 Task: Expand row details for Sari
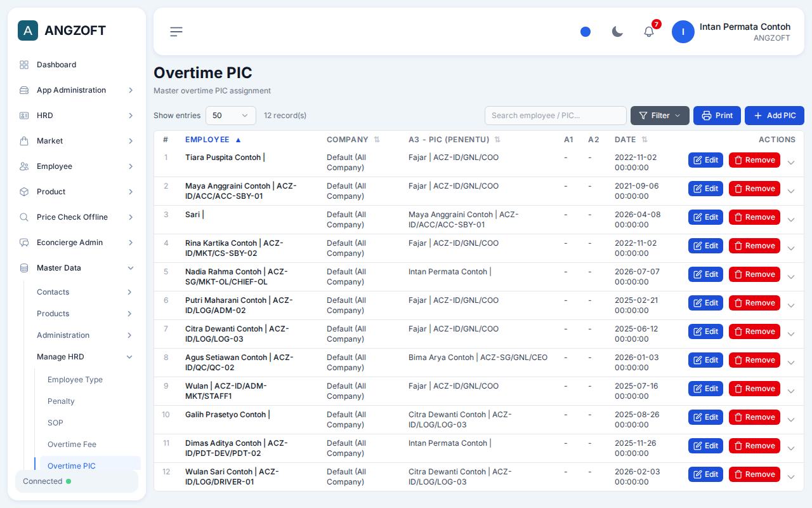click(791, 220)
